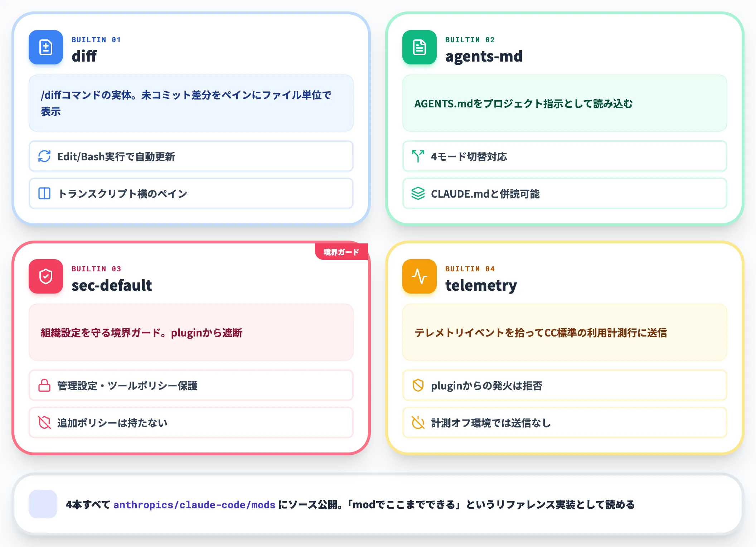Select the 計測オフ環境では送信なし row

pyautogui.click(x=565, y=422)
